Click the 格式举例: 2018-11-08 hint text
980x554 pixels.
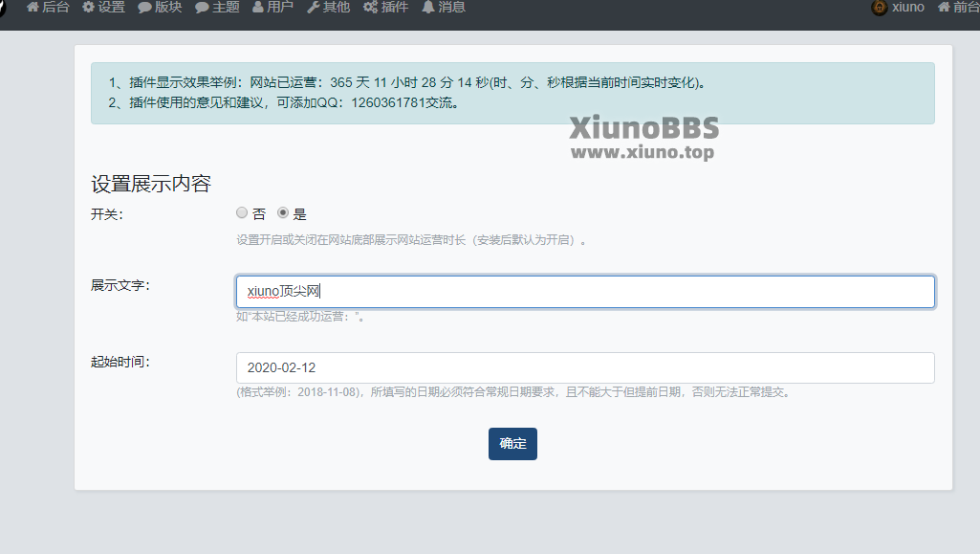tap(514, 392)
